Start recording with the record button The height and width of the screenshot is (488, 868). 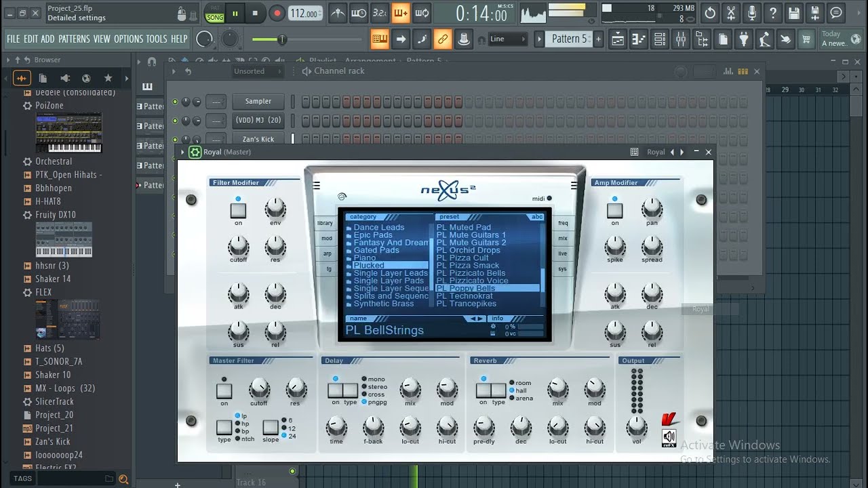click(277, 13)
